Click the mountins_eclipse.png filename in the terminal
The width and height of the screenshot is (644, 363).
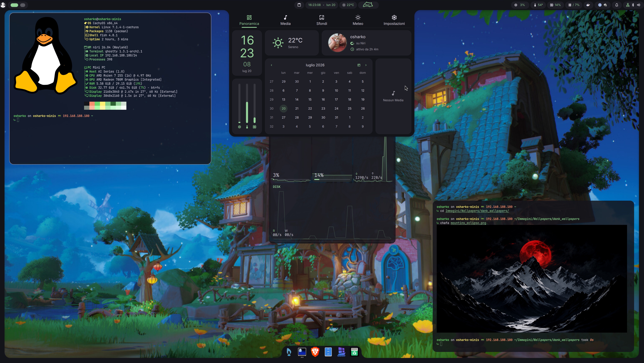(468, 223)
